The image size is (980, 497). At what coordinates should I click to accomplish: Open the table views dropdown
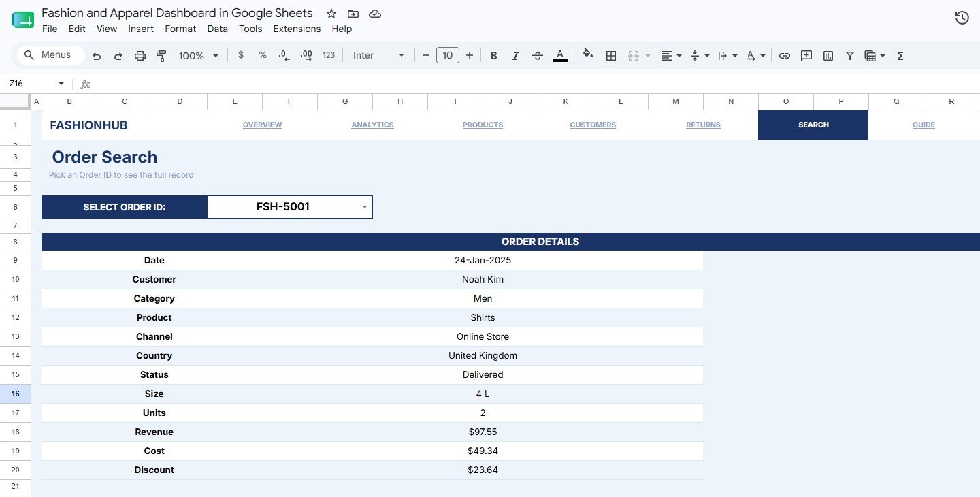coord(875,56)
